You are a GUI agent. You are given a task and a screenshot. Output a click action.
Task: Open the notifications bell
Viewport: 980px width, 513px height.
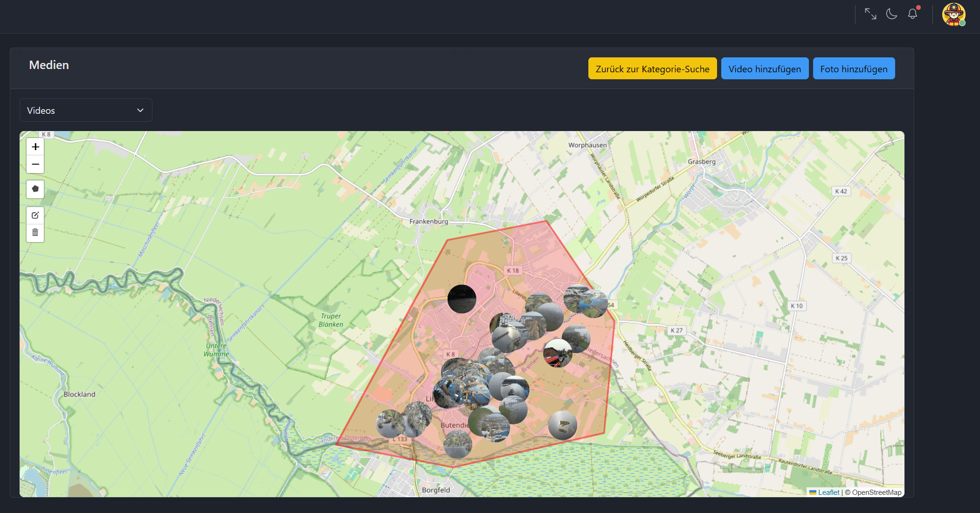pos(912,14)
